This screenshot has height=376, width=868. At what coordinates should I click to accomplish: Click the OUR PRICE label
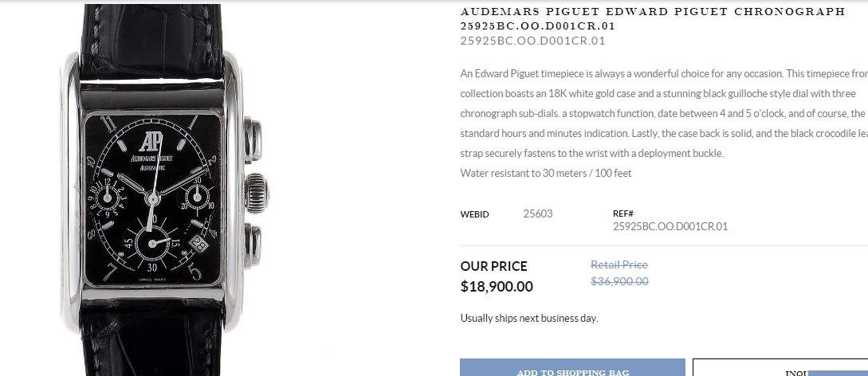tap(493, 266)
